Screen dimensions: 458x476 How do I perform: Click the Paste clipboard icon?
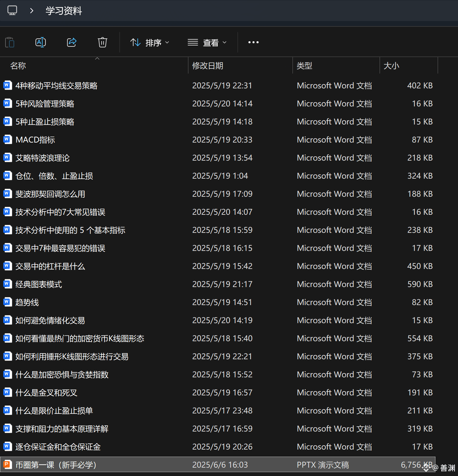click(10, 42)
